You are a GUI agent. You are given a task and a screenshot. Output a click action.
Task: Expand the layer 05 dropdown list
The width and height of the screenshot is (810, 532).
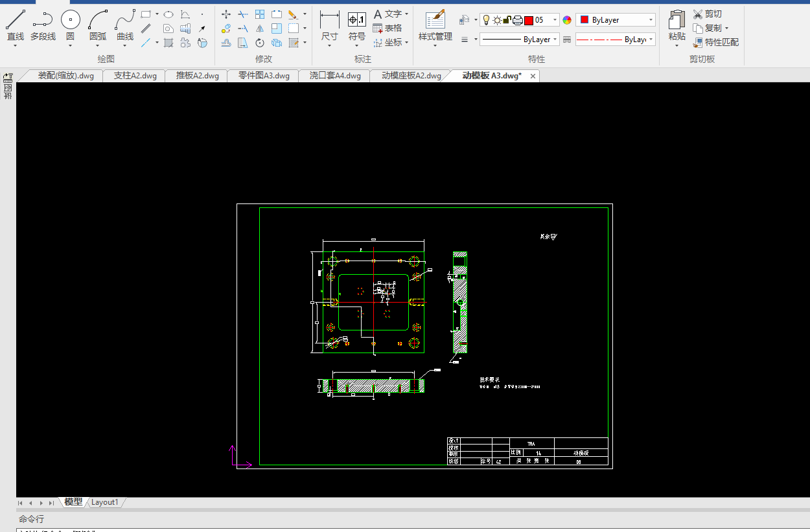pos(555,20)
